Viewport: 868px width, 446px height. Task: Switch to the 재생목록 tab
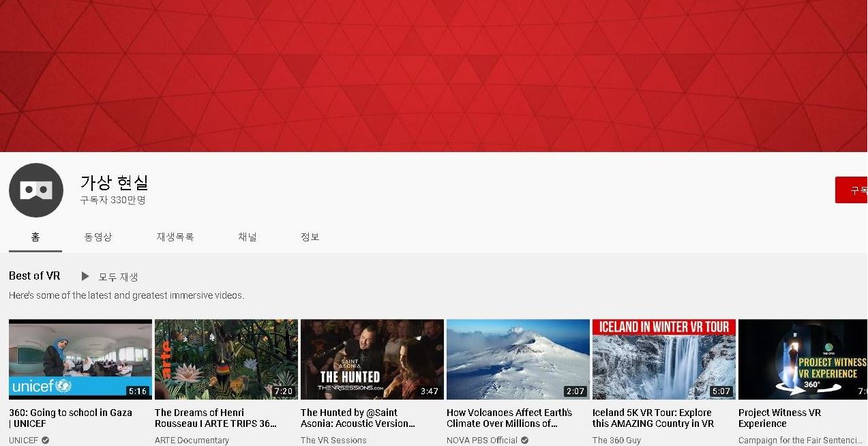(175, 237)
